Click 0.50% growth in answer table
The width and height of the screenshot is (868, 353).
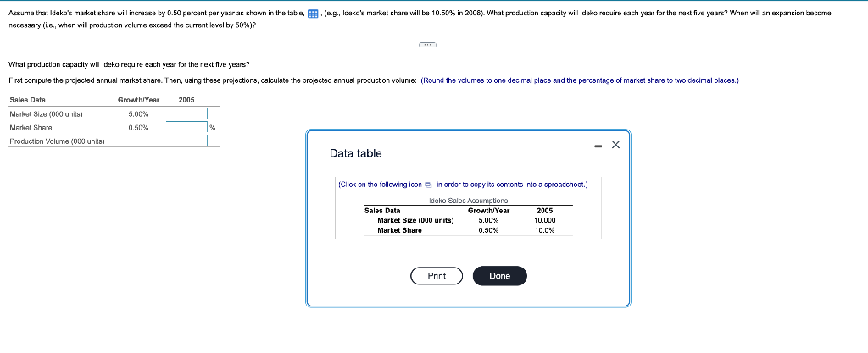[138, 128]
